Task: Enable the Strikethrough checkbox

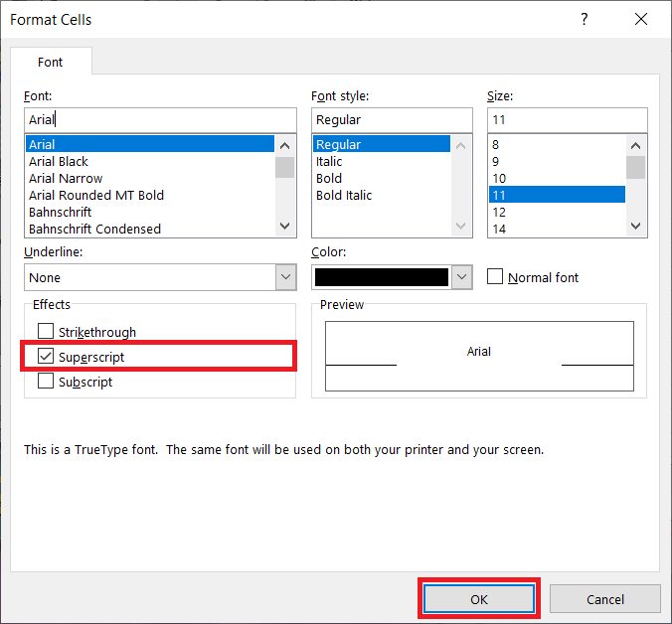Action: point(46,332)
